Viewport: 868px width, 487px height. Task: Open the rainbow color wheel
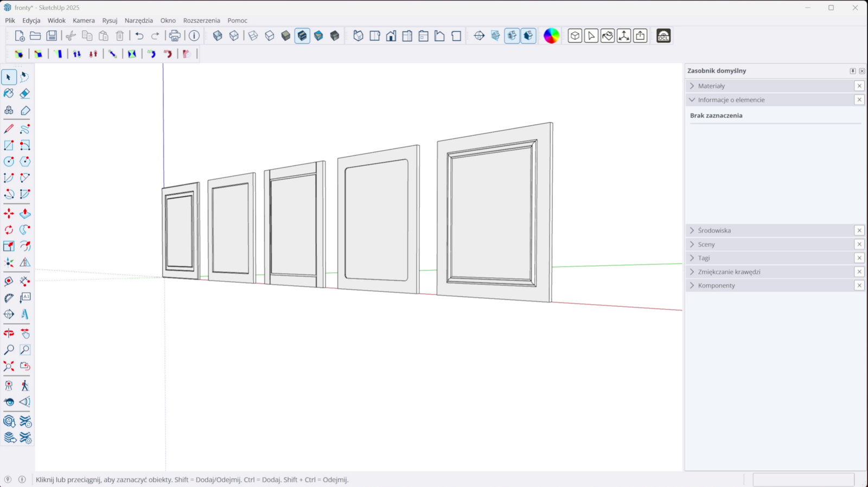(551, 36)
